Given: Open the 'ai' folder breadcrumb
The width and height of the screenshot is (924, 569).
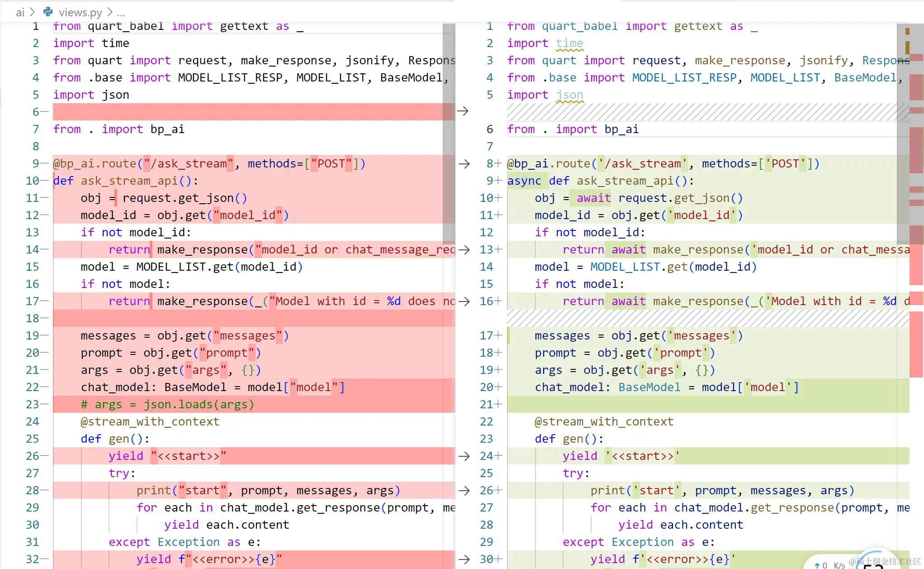Looking at the screenshot, I should click(x=20, y=12).
